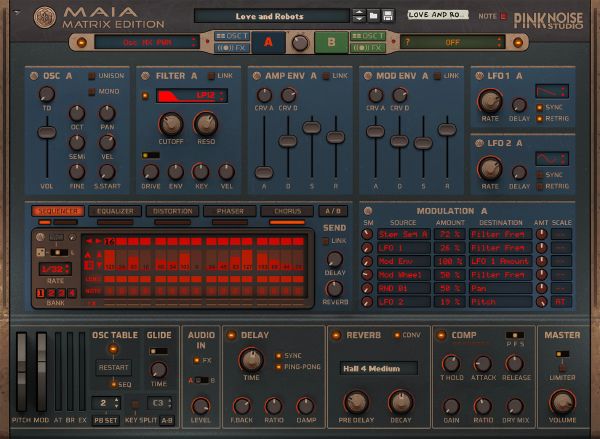
Task: Toggle the LFO 2 A power button
Action: (479, 143)
